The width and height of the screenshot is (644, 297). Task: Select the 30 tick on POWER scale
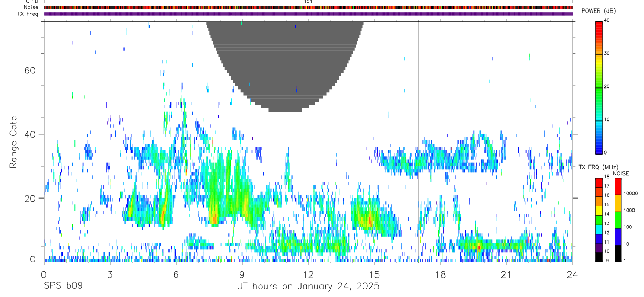tap(607, 53)
